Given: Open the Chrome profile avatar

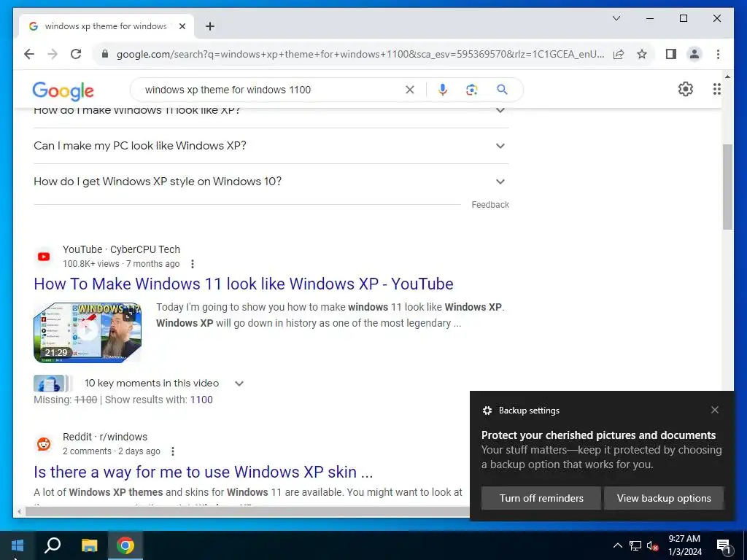Looking at the screenshot, I should pos(694,54).
